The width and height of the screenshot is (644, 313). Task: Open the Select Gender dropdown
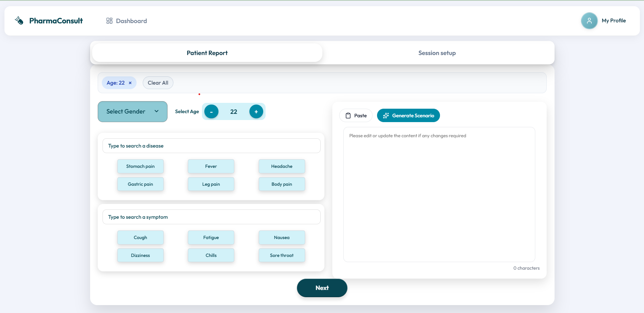tap(132, 111)
